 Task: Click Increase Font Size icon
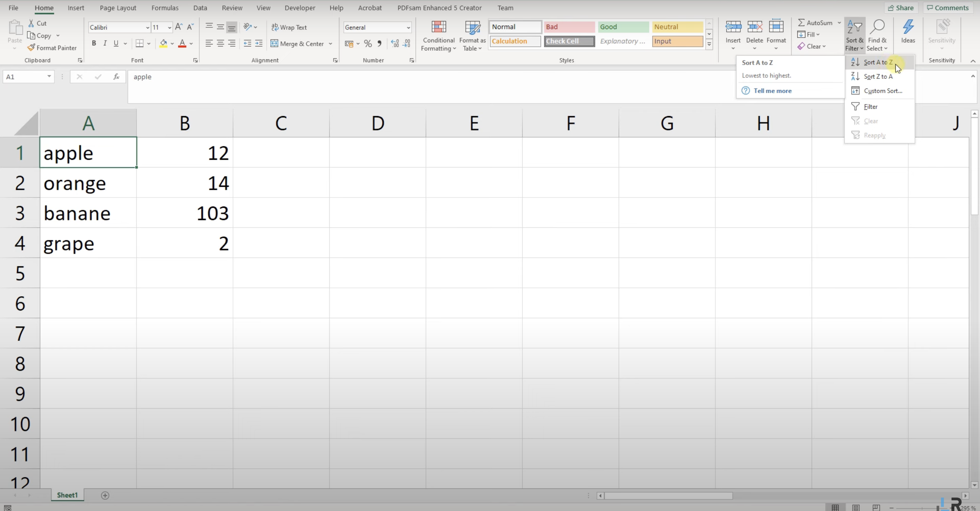click(x=178, y=27)
